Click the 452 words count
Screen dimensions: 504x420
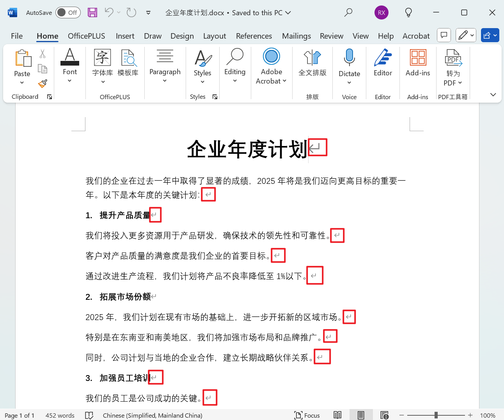60,415
